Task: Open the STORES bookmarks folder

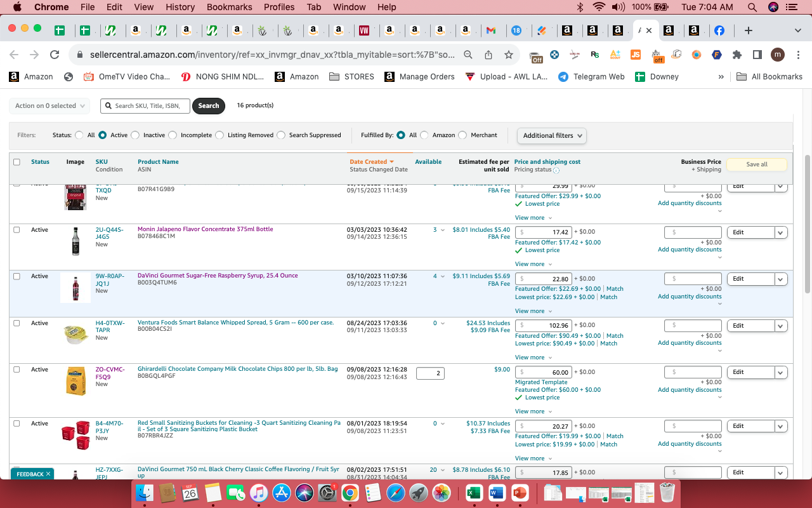Action: (352, 77)
